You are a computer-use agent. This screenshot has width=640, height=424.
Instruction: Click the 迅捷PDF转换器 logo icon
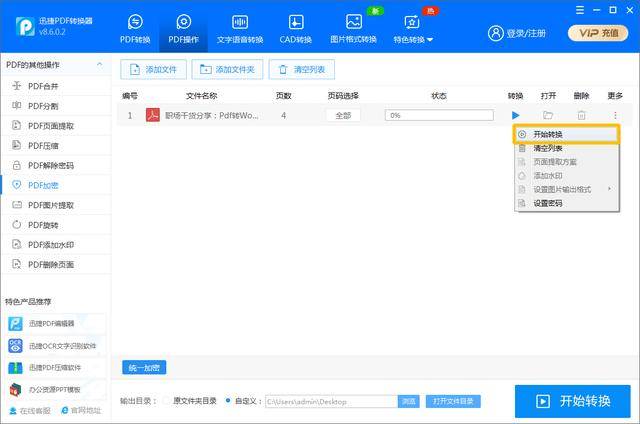[x=25, y=27]
